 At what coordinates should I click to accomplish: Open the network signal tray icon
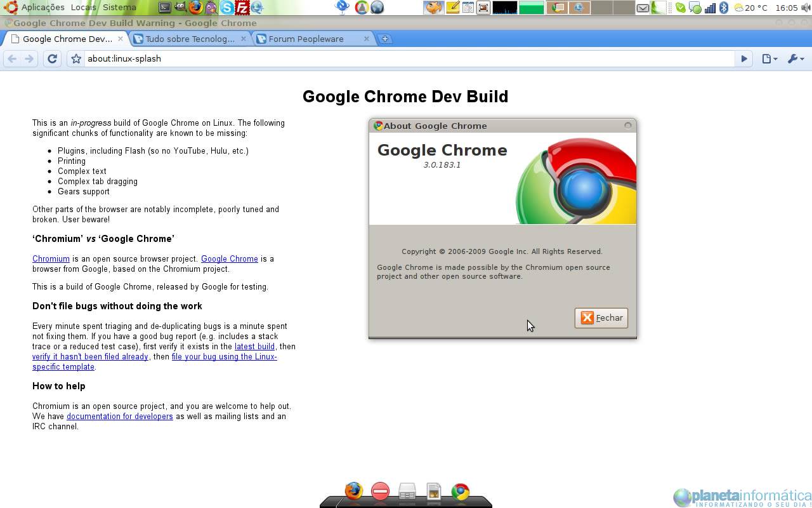coord(710,8)
